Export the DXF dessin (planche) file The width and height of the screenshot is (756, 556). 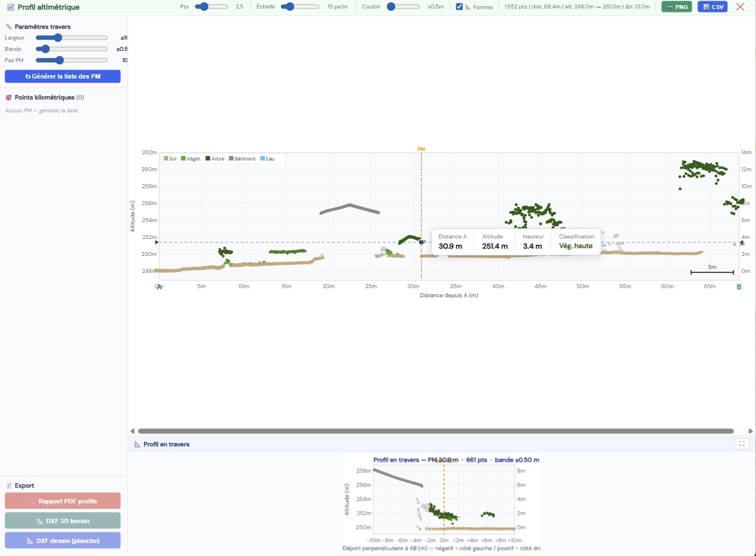[x=63, y=540]
